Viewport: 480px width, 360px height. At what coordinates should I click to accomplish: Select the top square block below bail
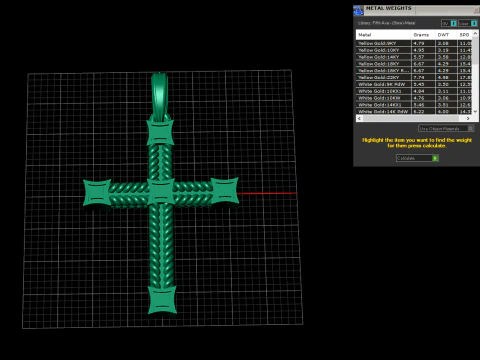(160, 132)
